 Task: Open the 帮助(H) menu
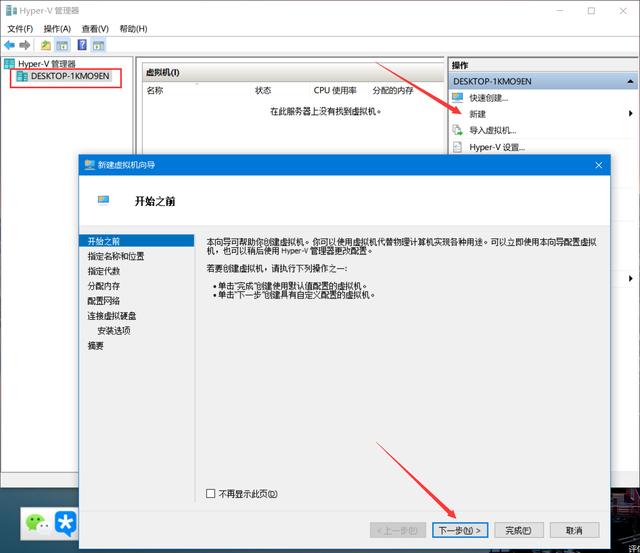click(x=133, y=29)
